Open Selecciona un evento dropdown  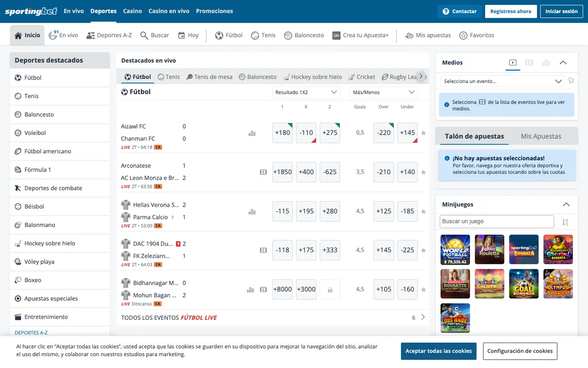click(502, 81)
